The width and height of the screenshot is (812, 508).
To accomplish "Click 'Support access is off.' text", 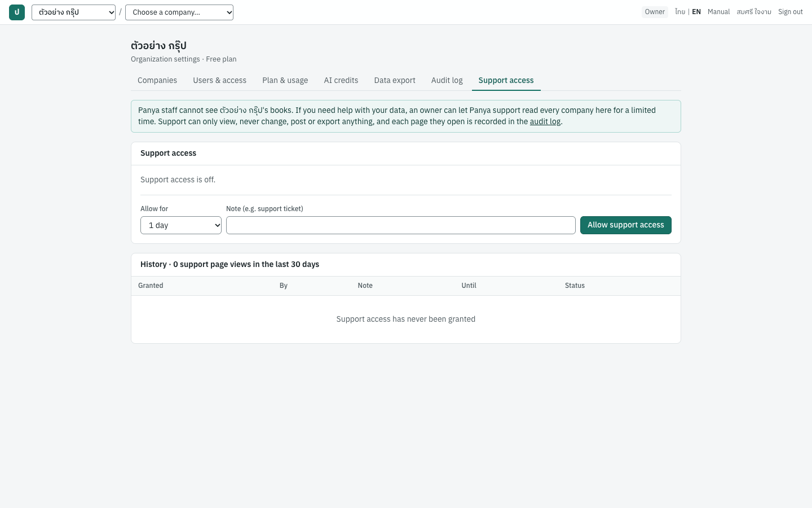I will [178, 179].
